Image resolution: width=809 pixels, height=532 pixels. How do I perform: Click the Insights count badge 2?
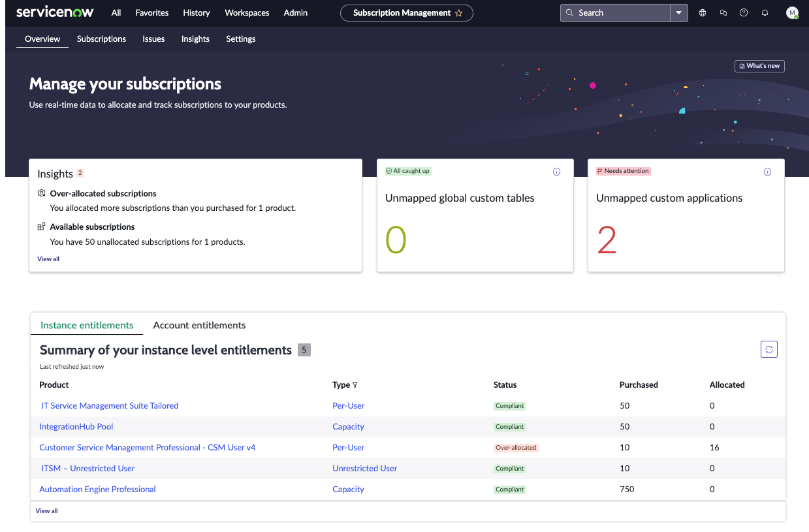pos(80,174)
